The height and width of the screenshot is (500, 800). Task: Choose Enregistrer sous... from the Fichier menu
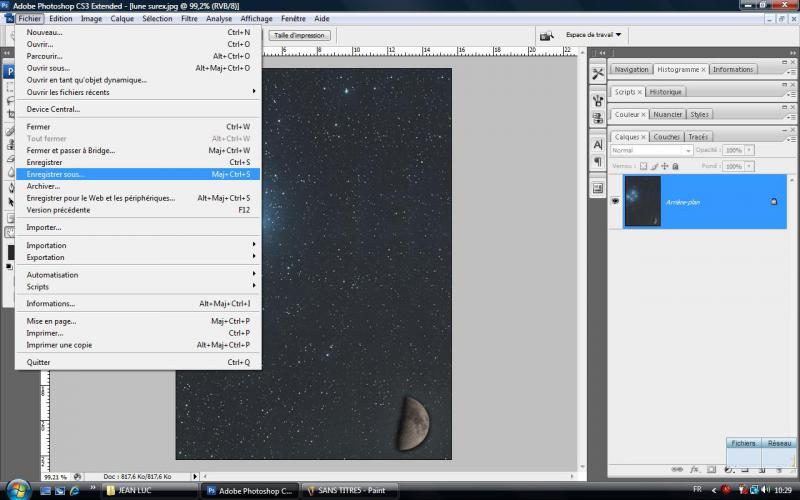pyautogui.click(x=56, y=174)
